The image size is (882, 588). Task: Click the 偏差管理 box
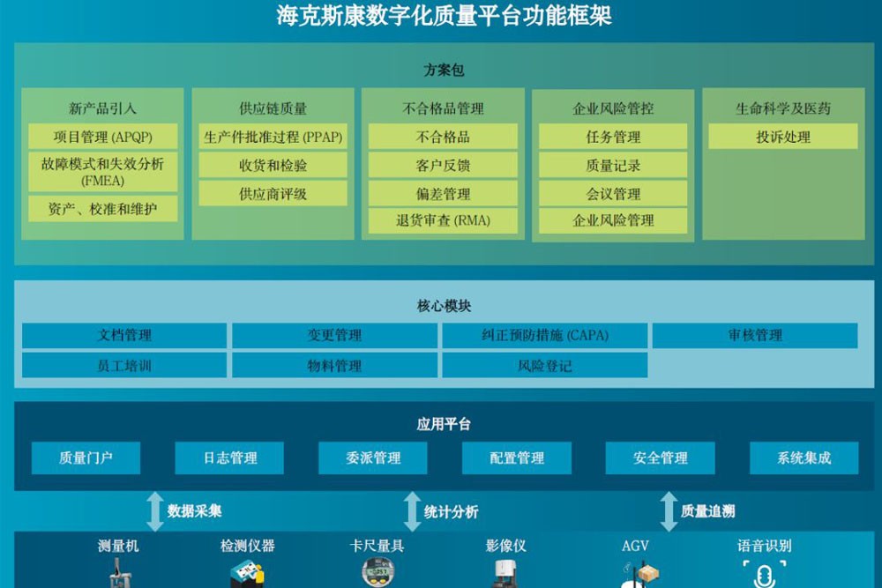pos(443,193)
